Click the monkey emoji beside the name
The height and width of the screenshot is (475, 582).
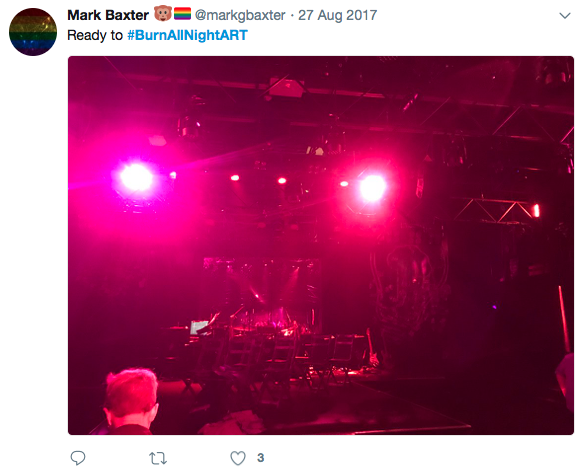click(163, 14)
